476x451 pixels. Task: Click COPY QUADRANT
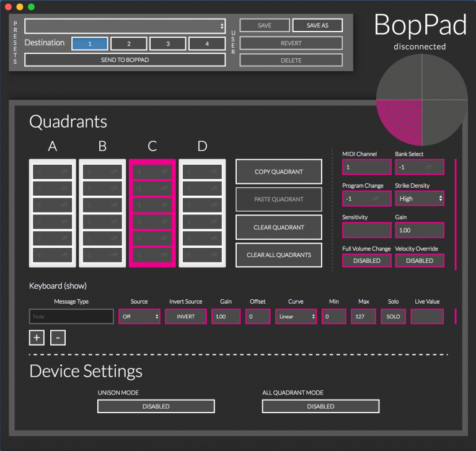point(279,172)
